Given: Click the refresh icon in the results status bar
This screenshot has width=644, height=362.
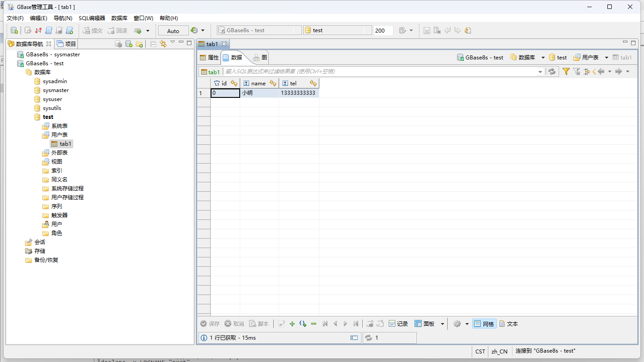Looking at the screenshot, I should pos(369,338).
